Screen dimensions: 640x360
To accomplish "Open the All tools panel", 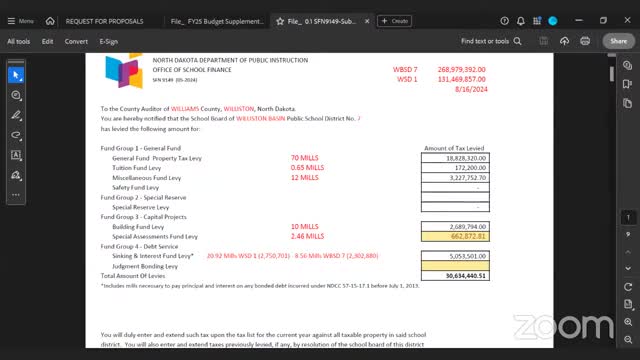I will click(18, 41).
